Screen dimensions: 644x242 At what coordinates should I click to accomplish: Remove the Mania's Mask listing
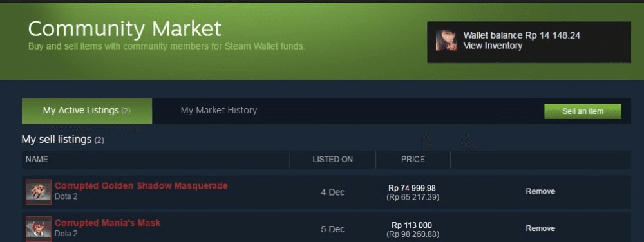click(540, 228)
